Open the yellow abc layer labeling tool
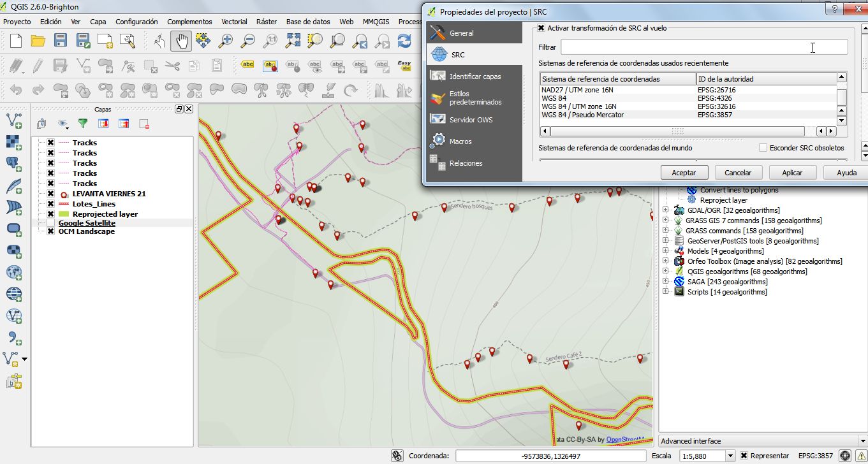The height and width of the screenshot is (464, 868). point(247,64)
